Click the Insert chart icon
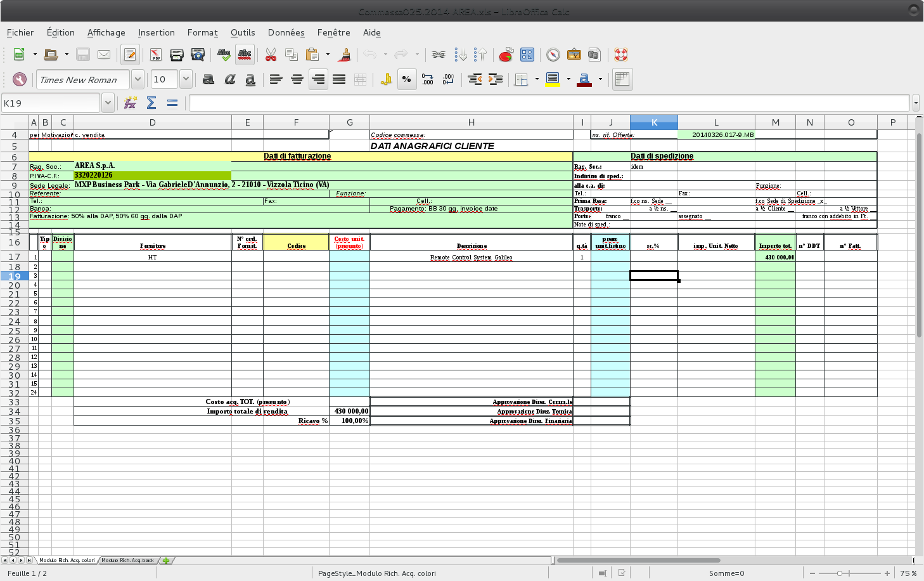This screenshot has height=581, width=924. pyautogui.click(x=506, y=55)
